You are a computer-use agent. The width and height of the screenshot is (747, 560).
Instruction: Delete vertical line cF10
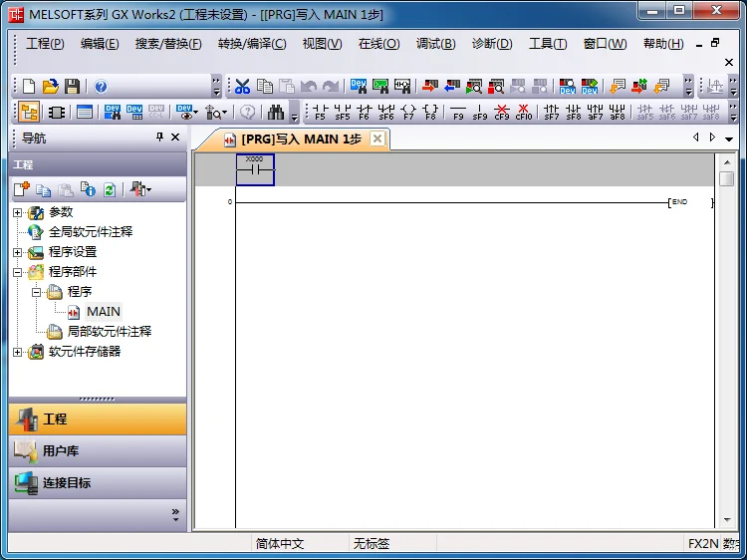pos(524,113)
